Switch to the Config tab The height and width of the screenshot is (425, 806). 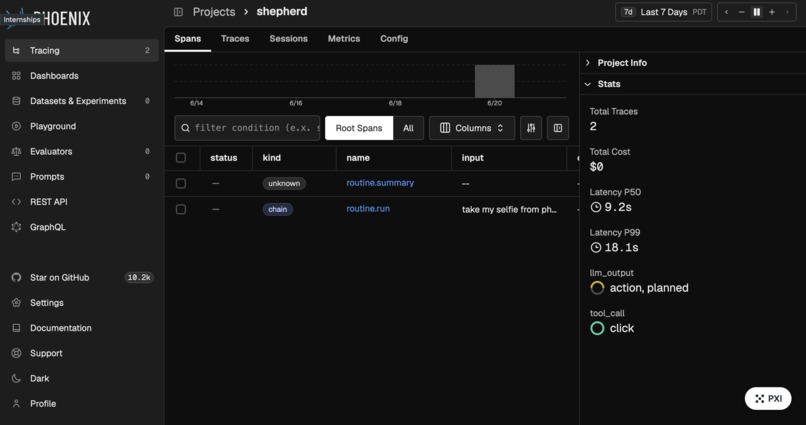coord(394,39)
